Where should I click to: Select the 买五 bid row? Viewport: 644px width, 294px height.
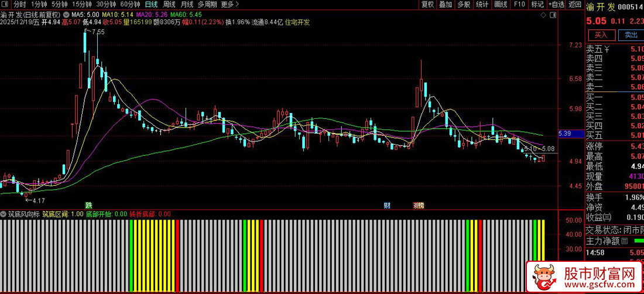click(x=614, y=134)
